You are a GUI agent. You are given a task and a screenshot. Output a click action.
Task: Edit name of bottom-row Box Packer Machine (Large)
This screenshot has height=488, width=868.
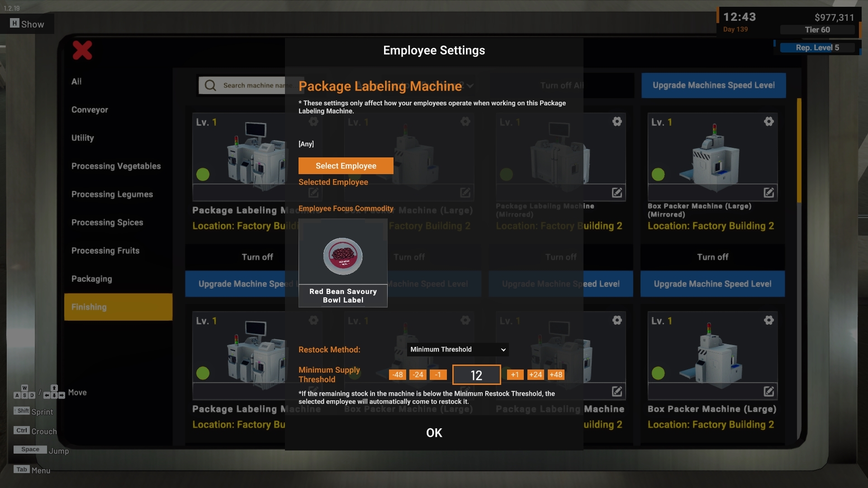pyautogui.click(x=769, y=391)
